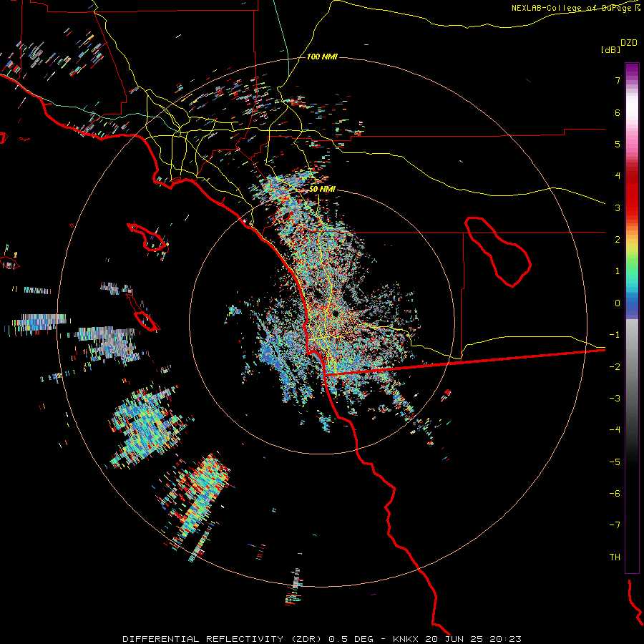Click the value 5 on the scale
Viewport: 644px width, 644px height.
point(618,144)
